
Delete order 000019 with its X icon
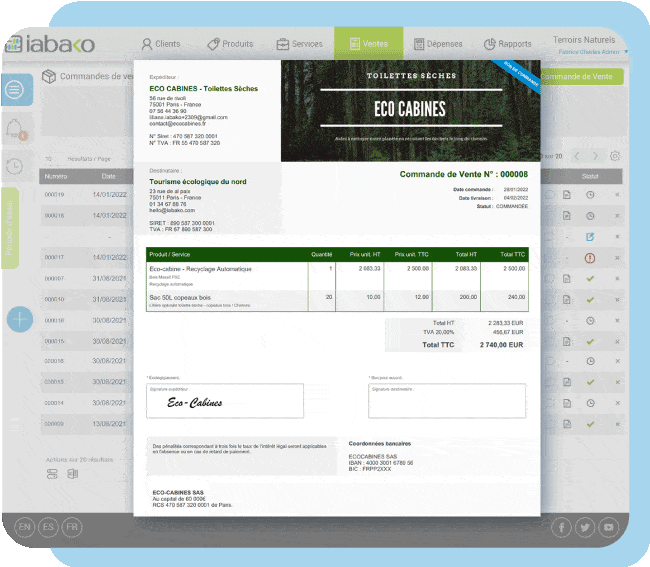tap(617, 194)
